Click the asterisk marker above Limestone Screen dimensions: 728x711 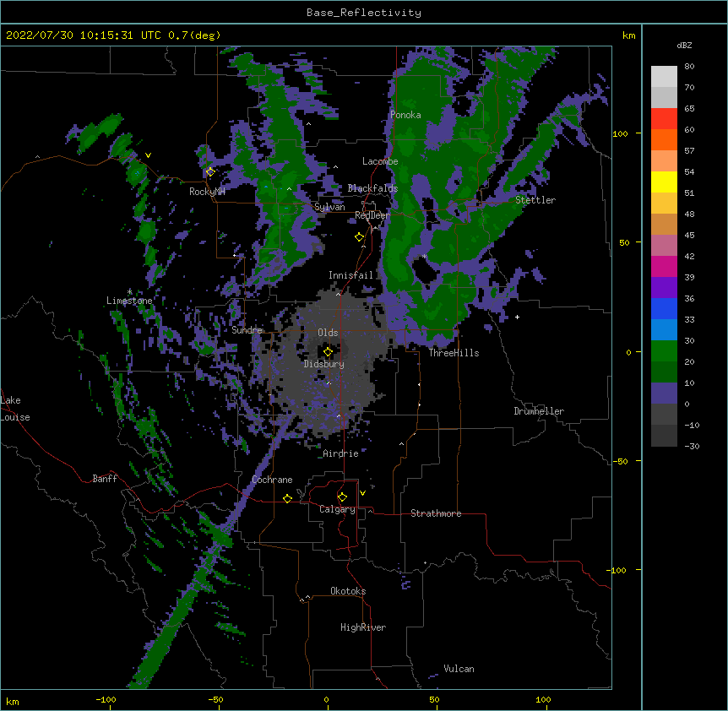(x=129, y=292)
